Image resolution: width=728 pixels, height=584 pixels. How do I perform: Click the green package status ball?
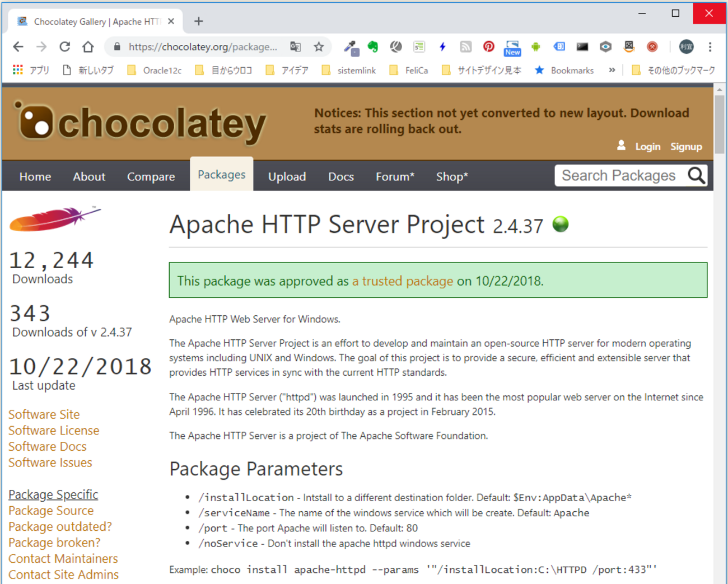click(561, 224)
